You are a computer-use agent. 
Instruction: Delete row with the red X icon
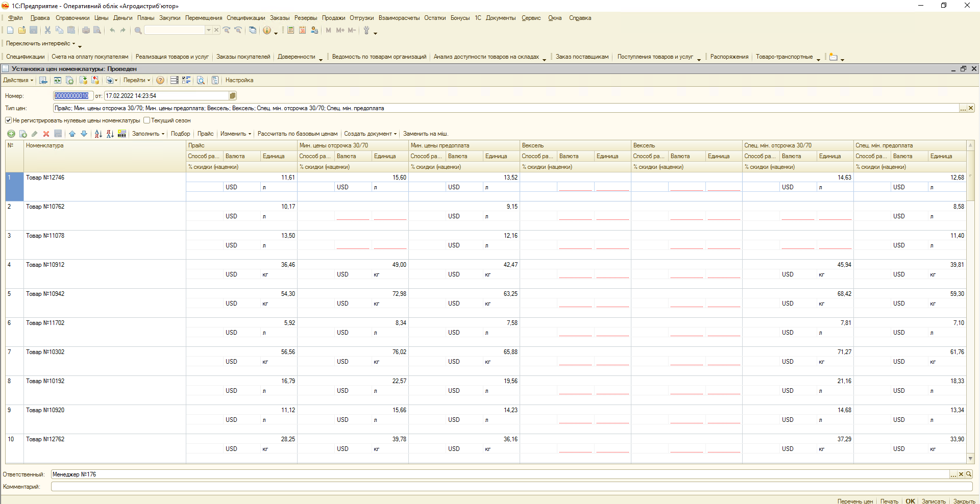(x=46, y=134)
